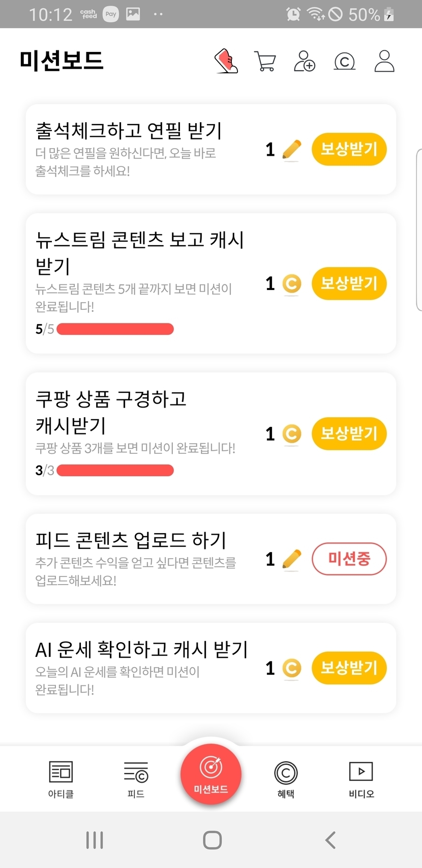
Task: Open the 혜택 benefits tab
Action: pos(286,779)
